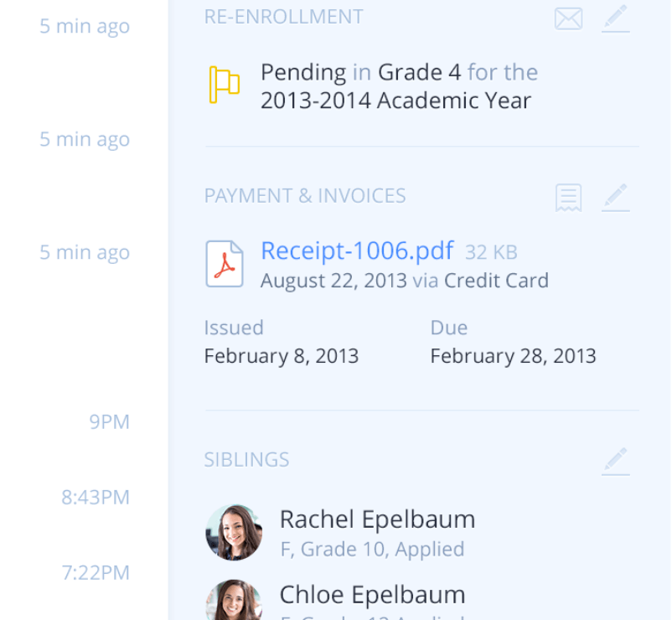The image size is (672, 620).
Task: Select the Rachel Epelbaum sibling name
Action: 377,519
